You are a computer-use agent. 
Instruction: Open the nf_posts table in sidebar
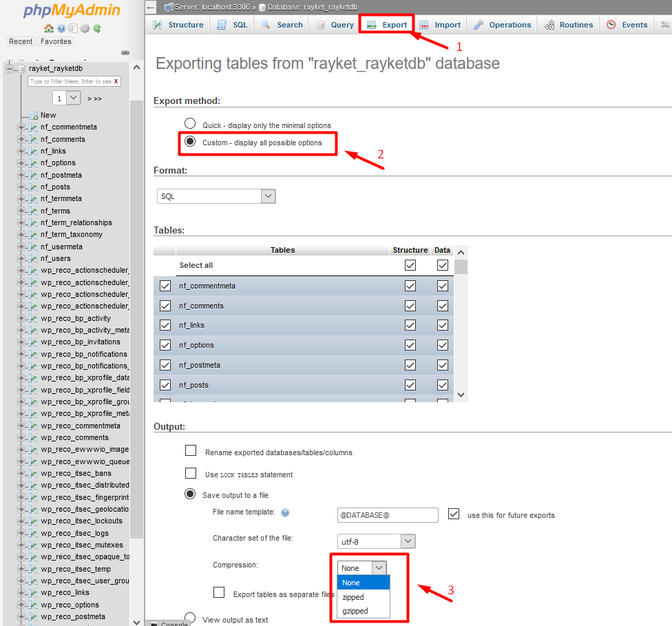pyautogui.click(x=55, y=187)
